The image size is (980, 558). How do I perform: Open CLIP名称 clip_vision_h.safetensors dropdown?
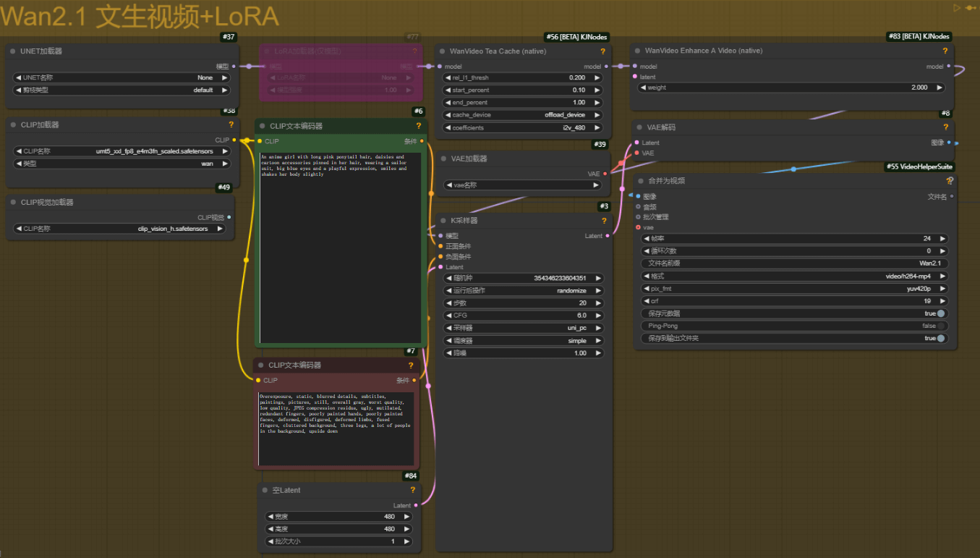[119, 229]
